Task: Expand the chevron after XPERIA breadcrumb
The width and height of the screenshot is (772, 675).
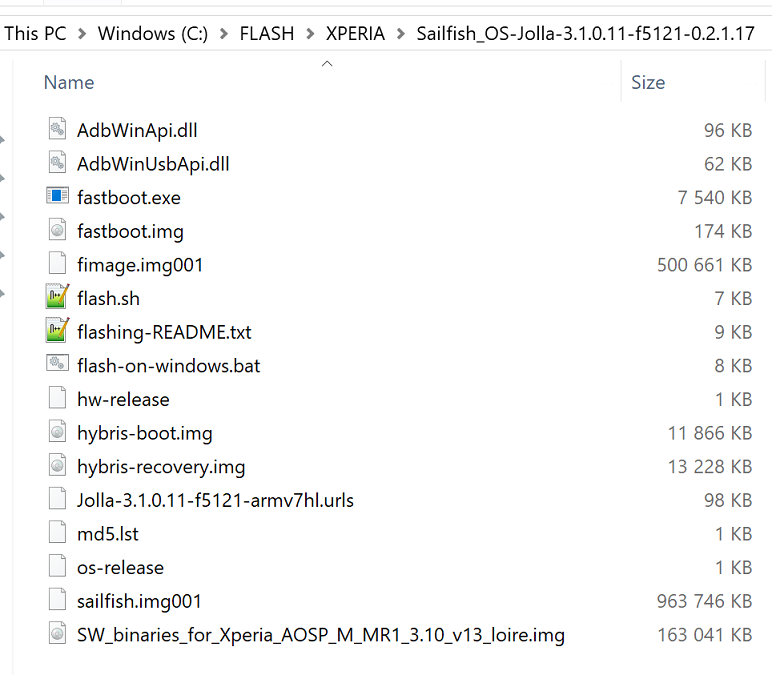Action: [x=400, y=33]
